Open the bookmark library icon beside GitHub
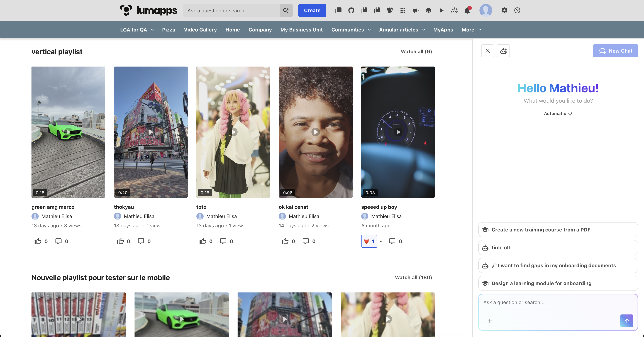This screenshot has height=337, width=644. tap(364, 11)
